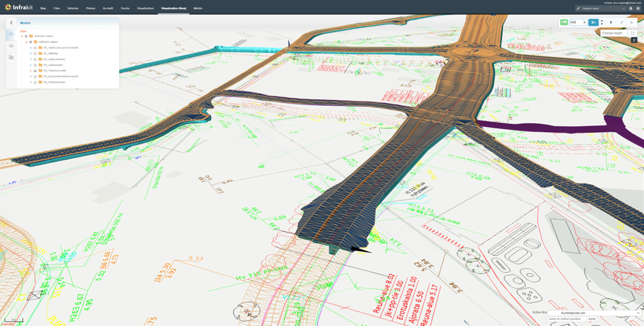This screenshot has height=326, width=644.
Task: Open the notifications bell
Action: tap(631, 9)
